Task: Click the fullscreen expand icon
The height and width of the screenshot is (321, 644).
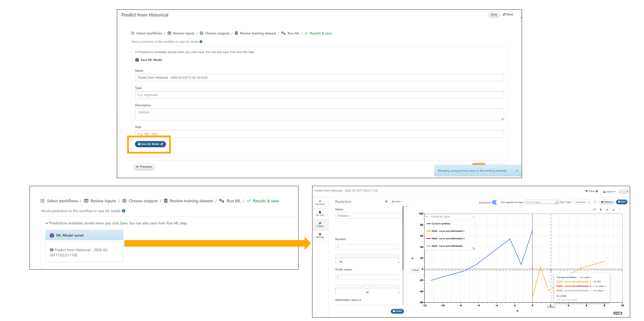Action: pos(595,202)
